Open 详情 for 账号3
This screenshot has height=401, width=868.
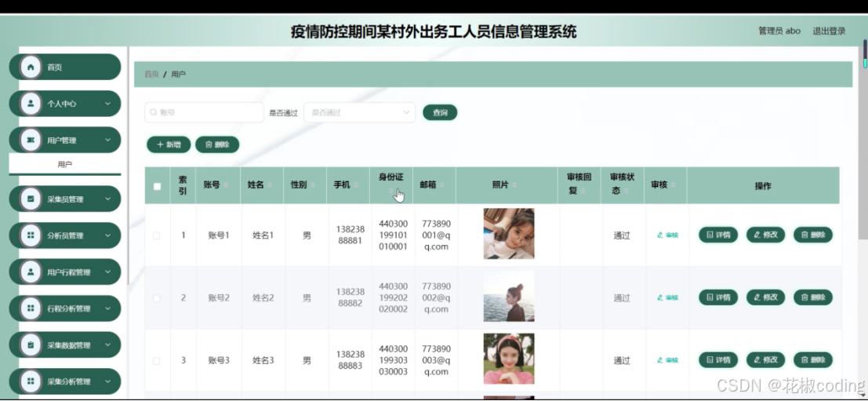[x=718, y=360]
